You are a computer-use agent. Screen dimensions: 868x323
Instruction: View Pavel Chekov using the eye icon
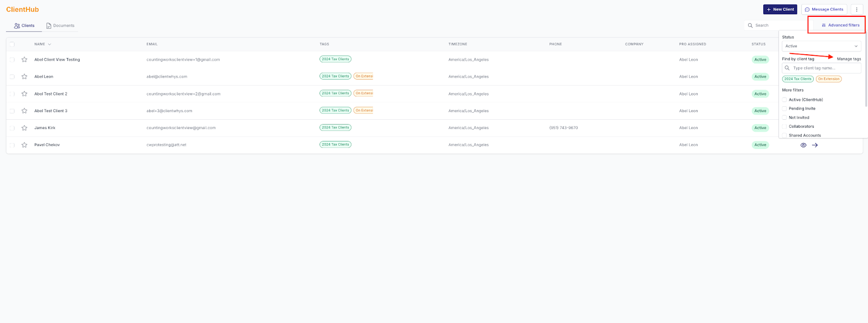coord(803,145)
